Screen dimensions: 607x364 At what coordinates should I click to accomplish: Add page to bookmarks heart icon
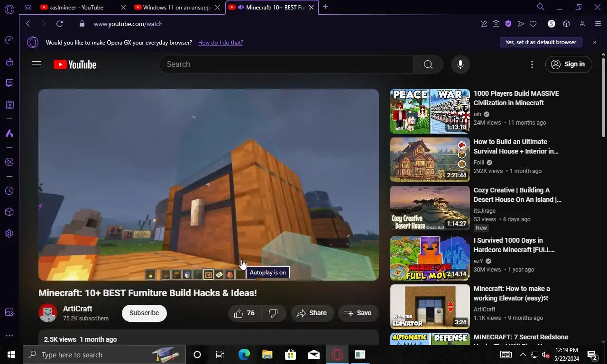click(x=533, y=24)
